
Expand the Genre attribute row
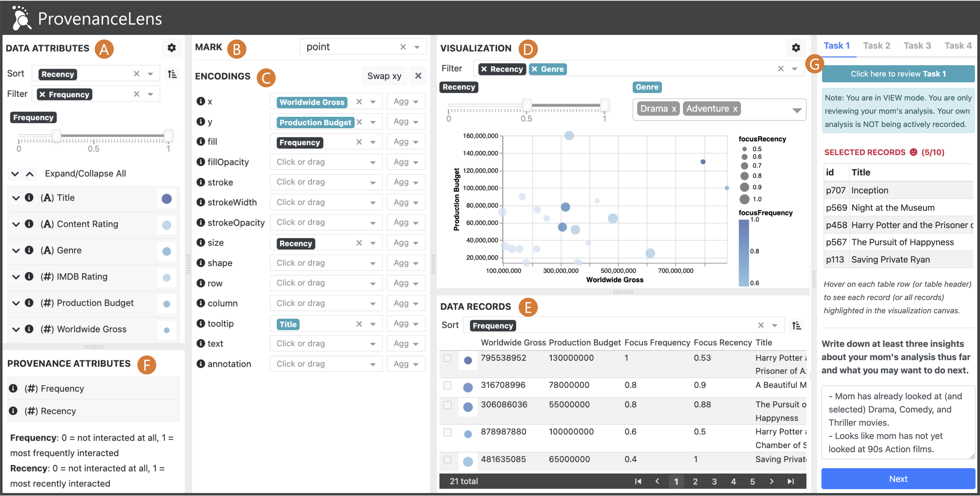(x=16, y=250)
